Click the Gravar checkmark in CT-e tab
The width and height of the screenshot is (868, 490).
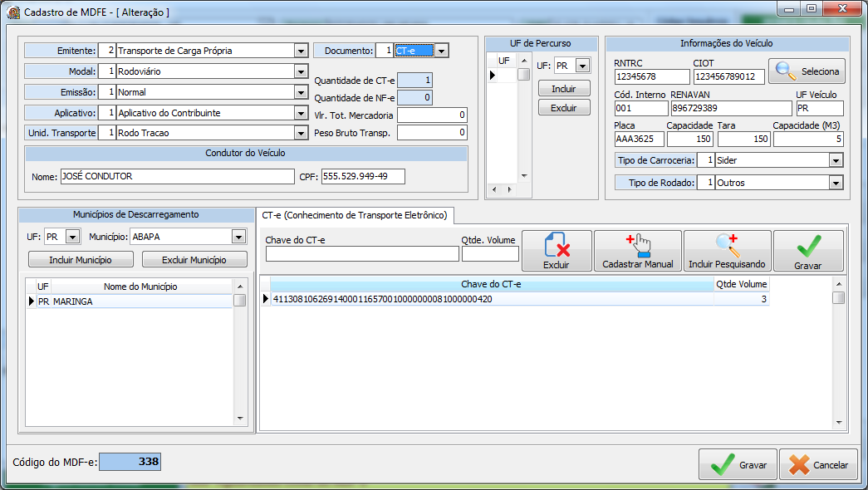click(x=808, y=251)
